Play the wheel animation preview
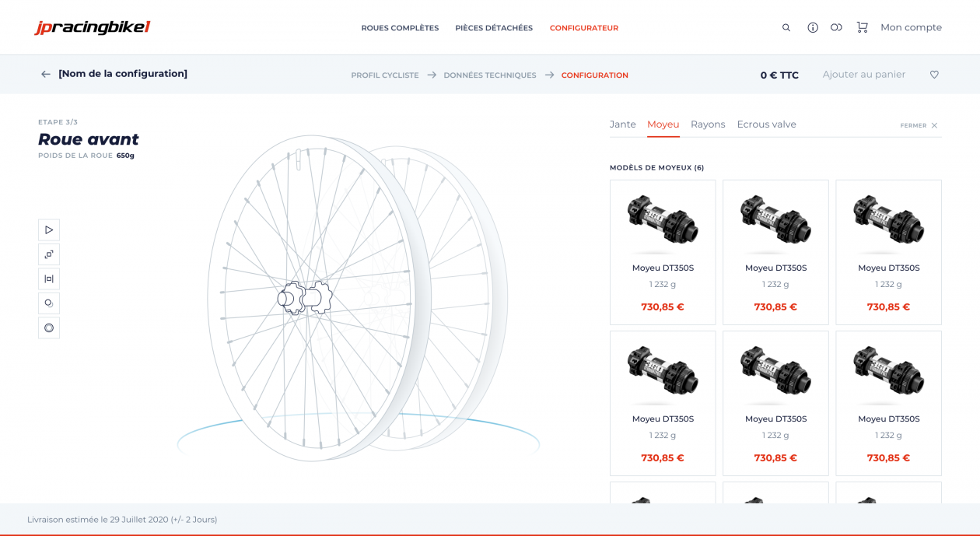The image size is (980, 536). 49,229
